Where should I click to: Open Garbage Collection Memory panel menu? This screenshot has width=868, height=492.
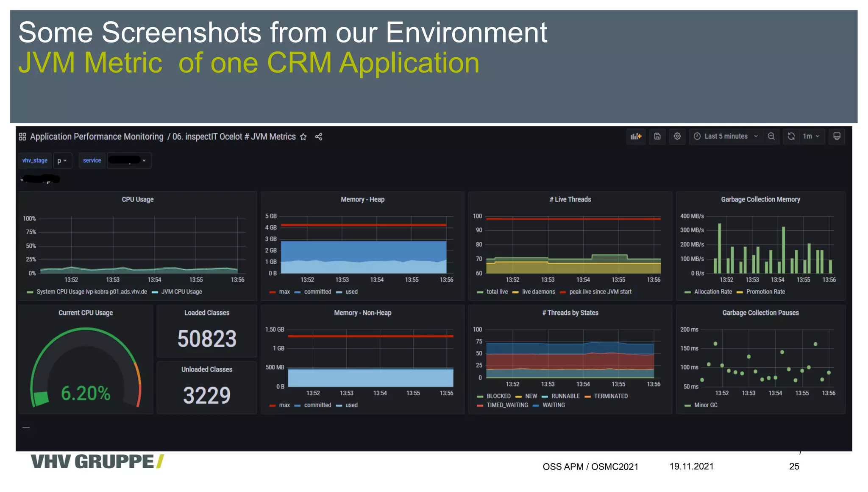[760, 199]
